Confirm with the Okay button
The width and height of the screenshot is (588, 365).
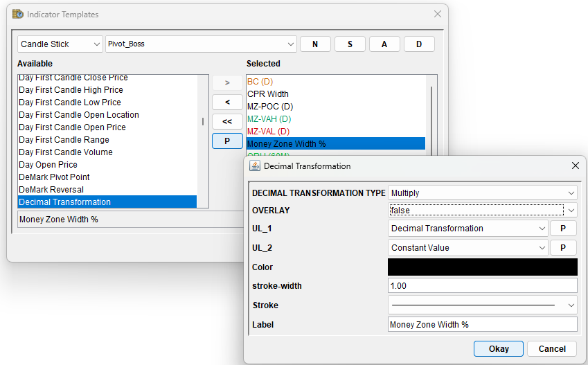tap(498, 349)
